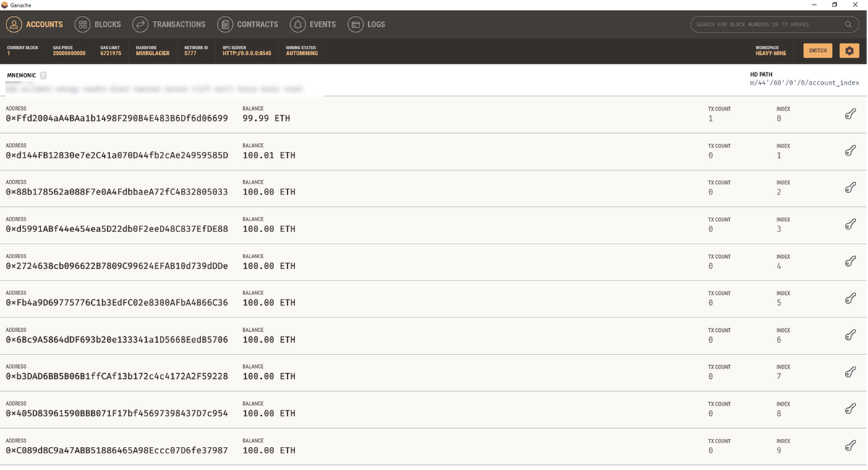Show private key for account index 2
The height and width of the screenshot is (470, 868).
point(851,187)
